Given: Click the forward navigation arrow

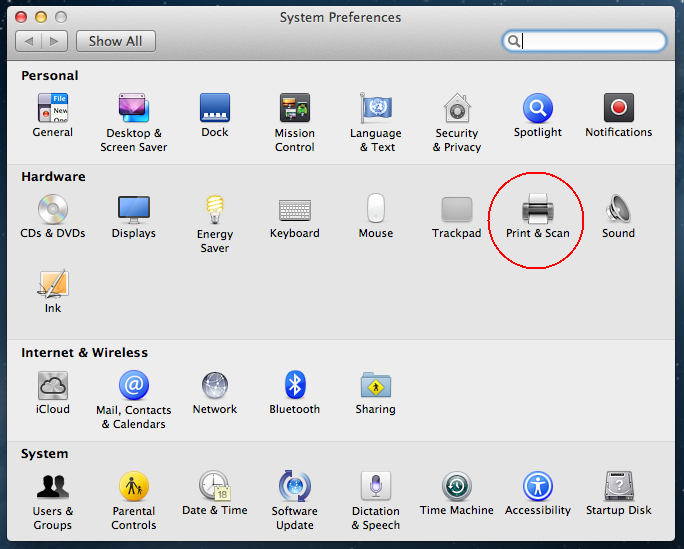Looking at the screenshot, I should pos(55,41).
